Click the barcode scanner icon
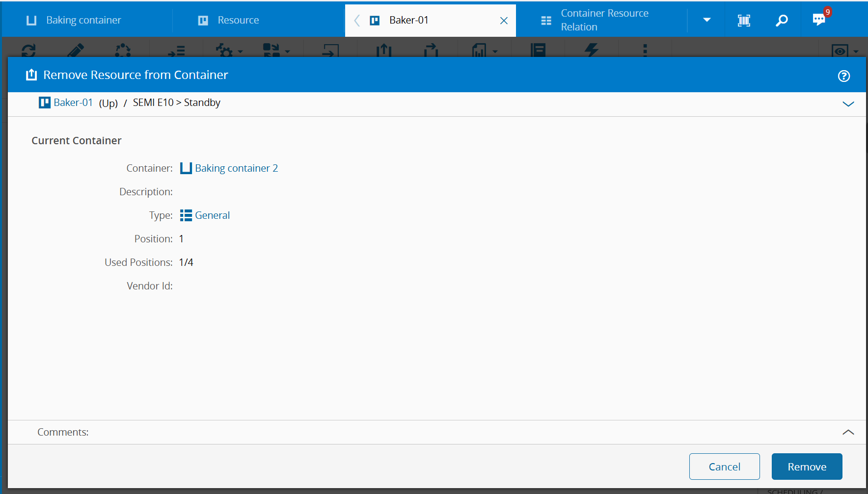 point(744,20)
